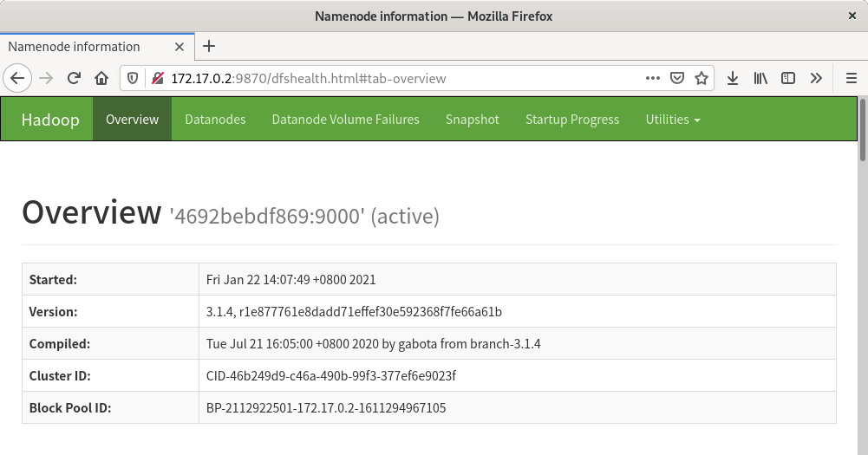Expand the toolbar overflow chevron
The image size is (868, 455).
[x=816, y=78]
